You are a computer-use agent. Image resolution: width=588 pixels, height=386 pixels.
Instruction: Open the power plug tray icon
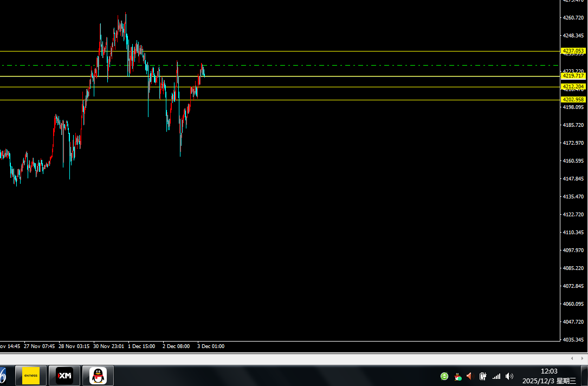(483, 376)
